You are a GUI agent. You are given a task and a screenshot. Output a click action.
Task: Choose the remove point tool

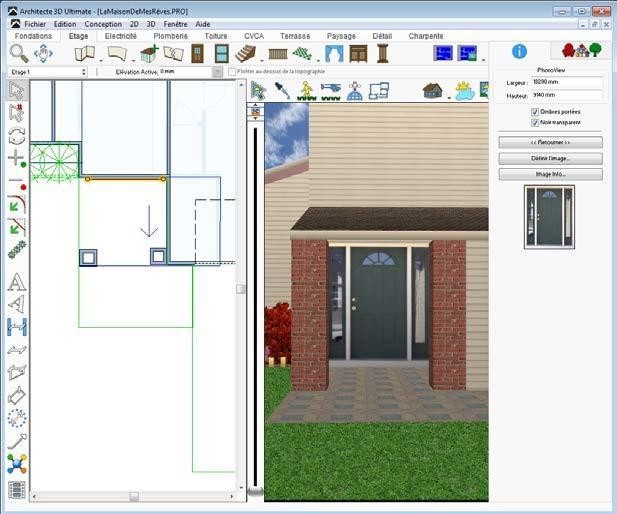tap(17, 182)
